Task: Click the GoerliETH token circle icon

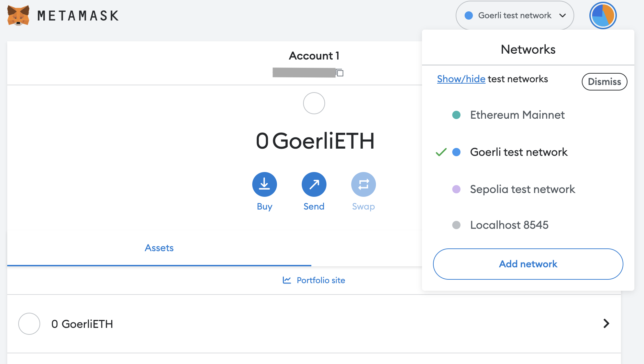Action: click(29, 324)
